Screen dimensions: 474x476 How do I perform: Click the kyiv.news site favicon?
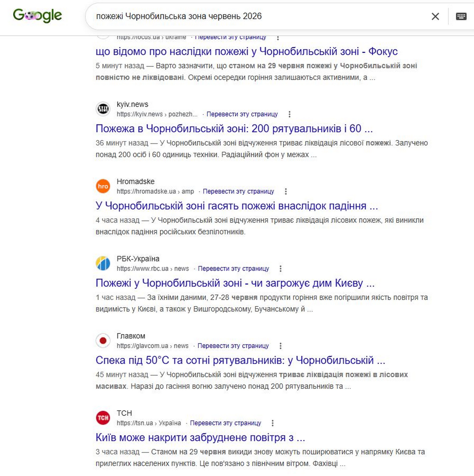(x=103, y=109)
